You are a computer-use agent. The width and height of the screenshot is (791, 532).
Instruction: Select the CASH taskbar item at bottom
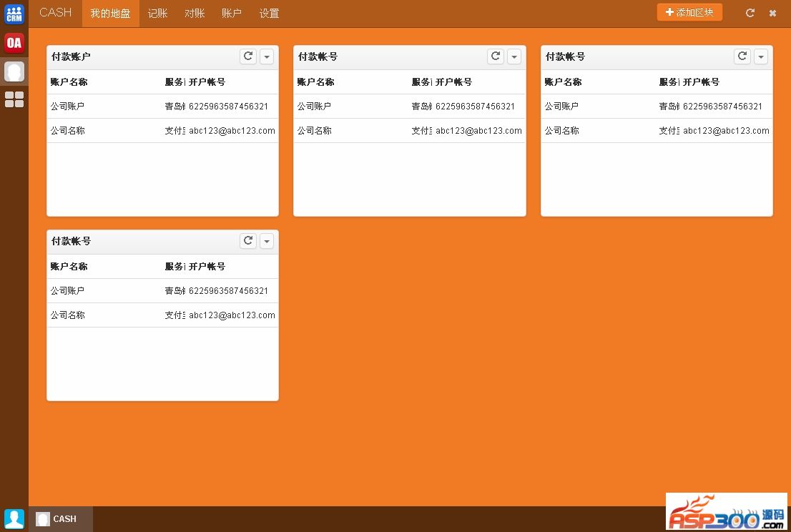(x=61, y=519)
